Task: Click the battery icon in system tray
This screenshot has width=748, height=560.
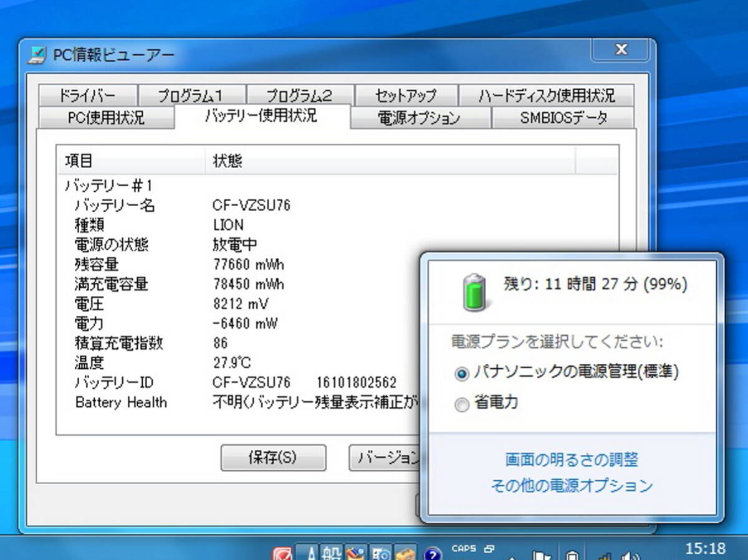Action: coord(572,555)
